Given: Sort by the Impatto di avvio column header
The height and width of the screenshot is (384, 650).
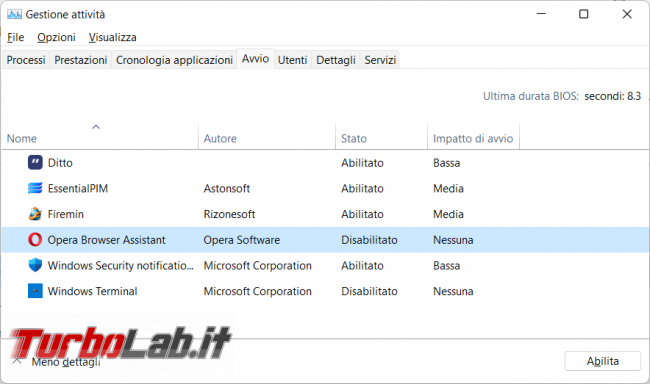Looking at the screenshot, I should click(473, 139).
